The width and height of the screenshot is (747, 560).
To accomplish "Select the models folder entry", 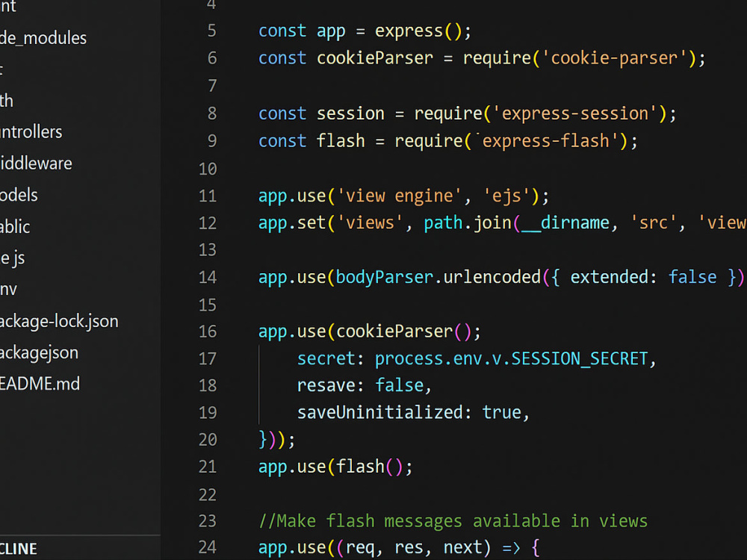I will (x=19, y=195).
